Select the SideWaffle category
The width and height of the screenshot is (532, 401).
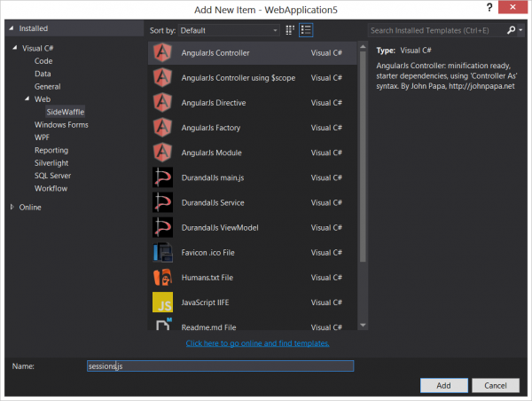click(65, 112)
